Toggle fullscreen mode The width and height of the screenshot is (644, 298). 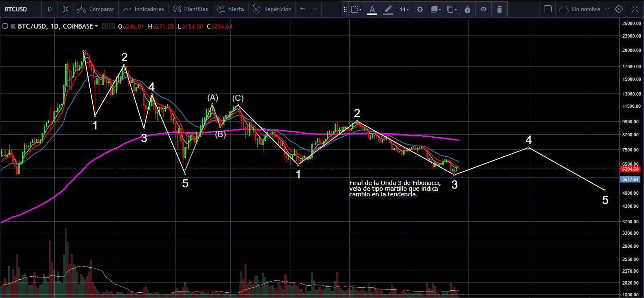tap(635, 9)
